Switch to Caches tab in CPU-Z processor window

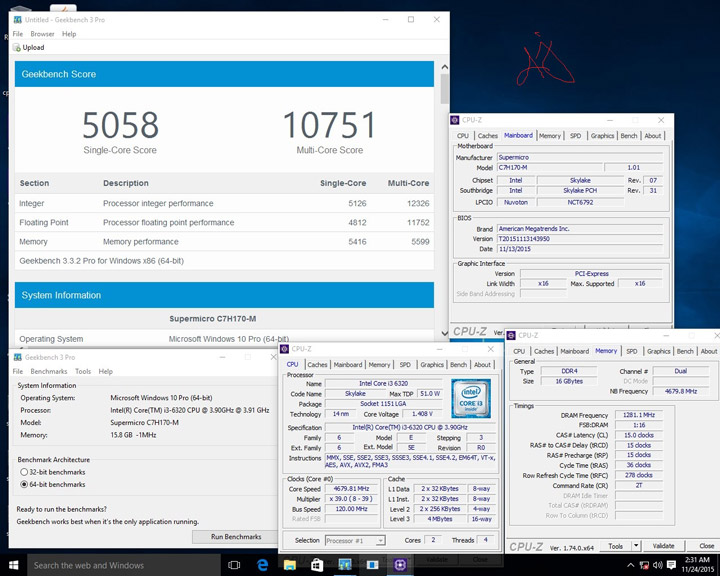pyautogui.click(x=317, y=364)
